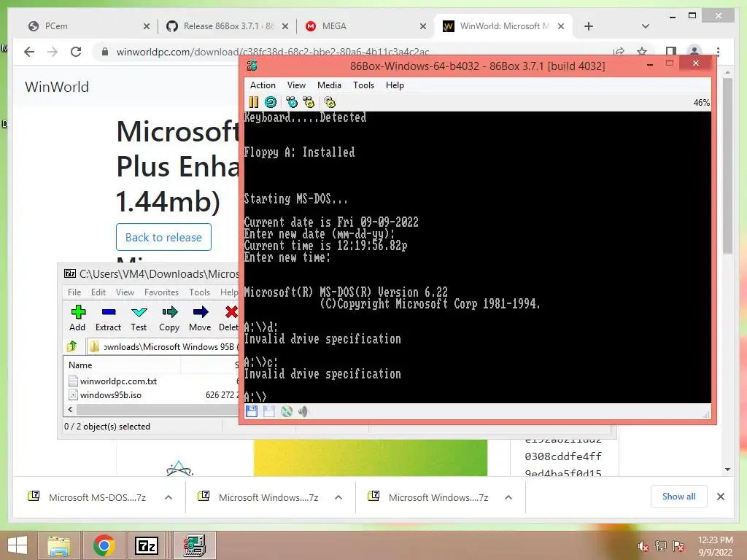The height and width of the screenshot is (560, 747).
Task: Open Chrome share page icon
Action: click(x=619, y=52)
